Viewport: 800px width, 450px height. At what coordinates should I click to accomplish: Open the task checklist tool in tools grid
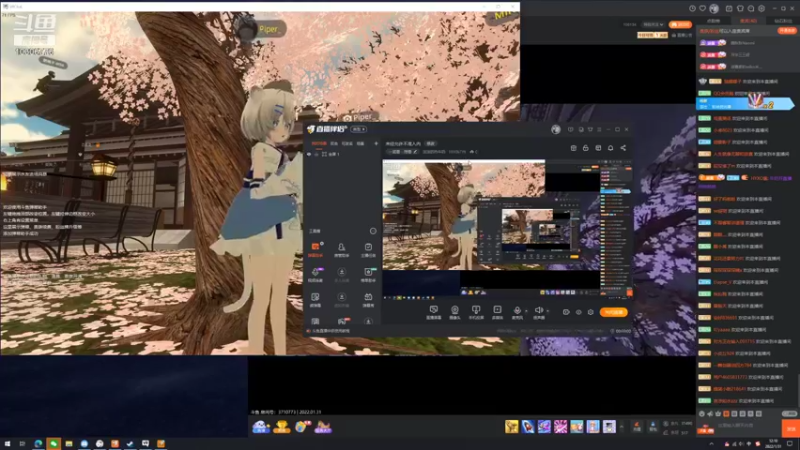tap(368, 249)
